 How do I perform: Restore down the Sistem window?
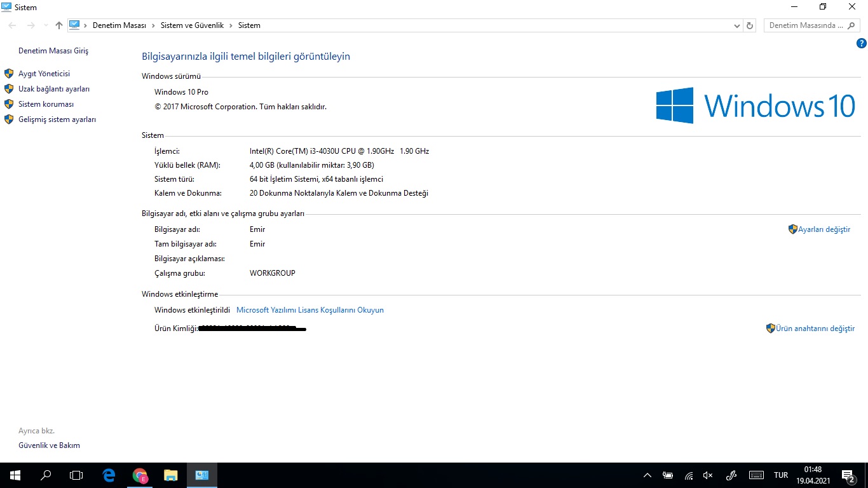point(823,7)
